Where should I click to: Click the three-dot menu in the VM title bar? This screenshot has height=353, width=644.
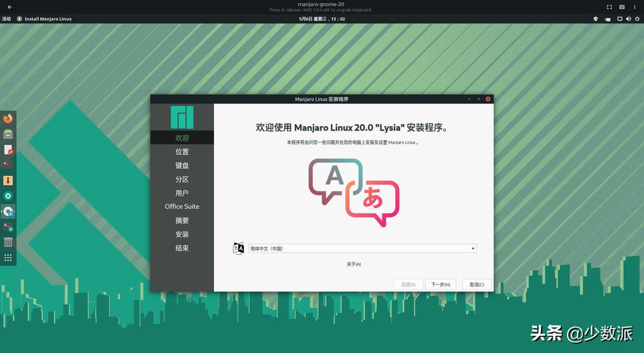coord(634,7)
